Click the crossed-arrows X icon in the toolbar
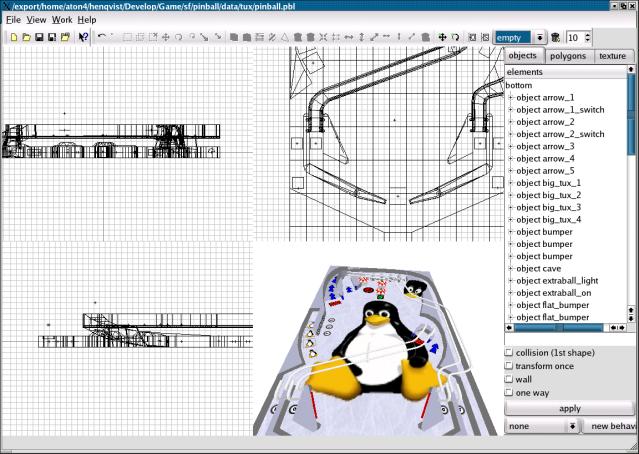Viewport: 639px width, 454px height. click(323, 37)
